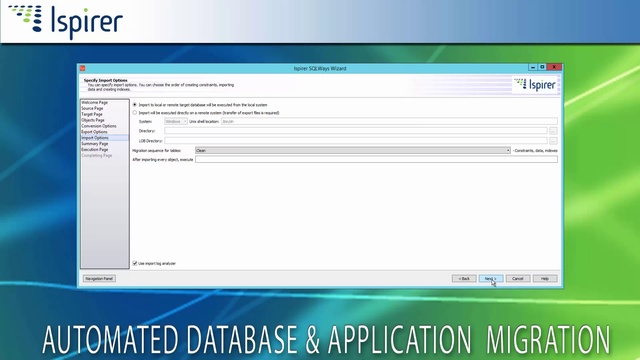Click the Back button
The image size is (640, 360).
tap(464, 278)
